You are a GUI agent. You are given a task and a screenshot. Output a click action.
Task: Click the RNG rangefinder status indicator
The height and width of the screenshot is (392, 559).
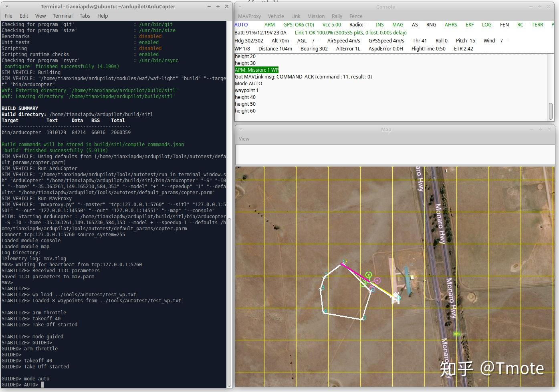tap(431, 24)
